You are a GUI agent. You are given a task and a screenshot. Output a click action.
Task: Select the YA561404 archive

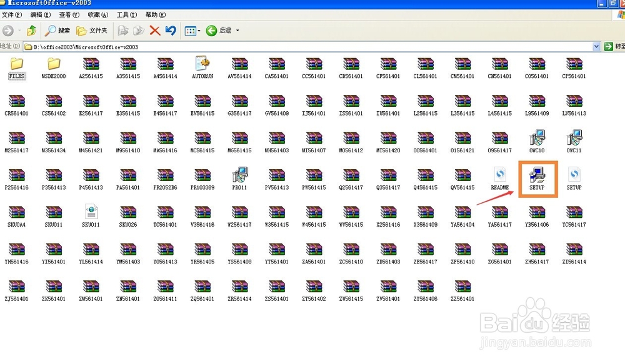(x=462, y=217)
